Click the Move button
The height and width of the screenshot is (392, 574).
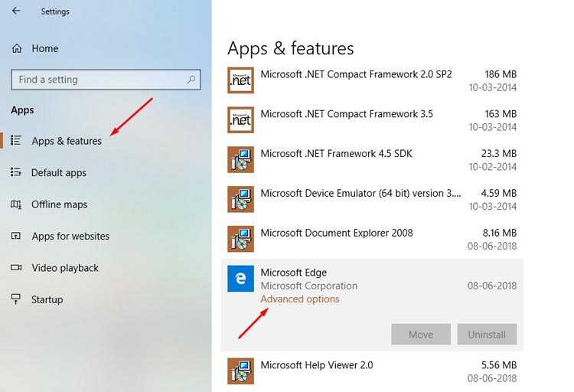click(x=421, y=334)
